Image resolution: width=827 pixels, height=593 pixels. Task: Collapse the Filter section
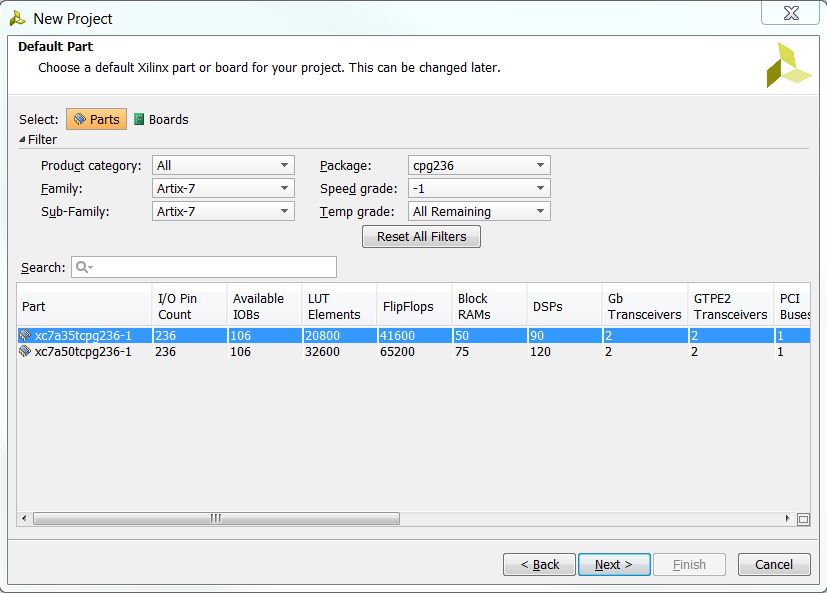(22, 139)
